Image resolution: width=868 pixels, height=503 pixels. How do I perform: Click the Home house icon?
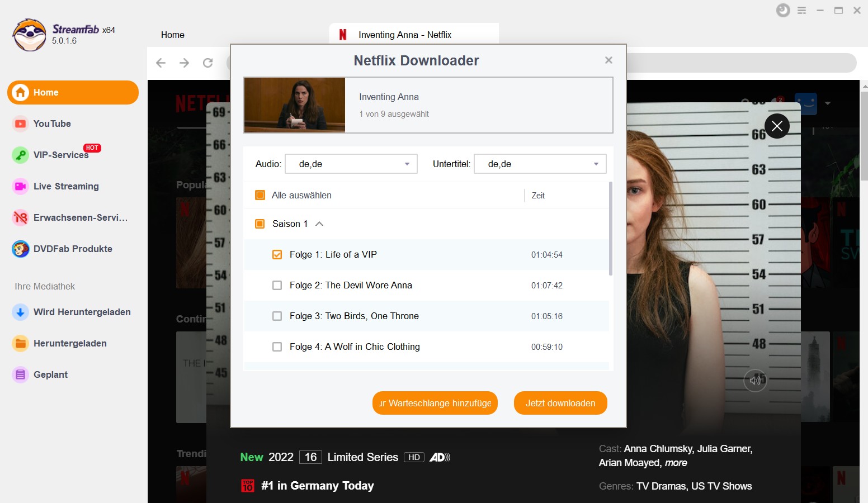(x=21, y=92)
